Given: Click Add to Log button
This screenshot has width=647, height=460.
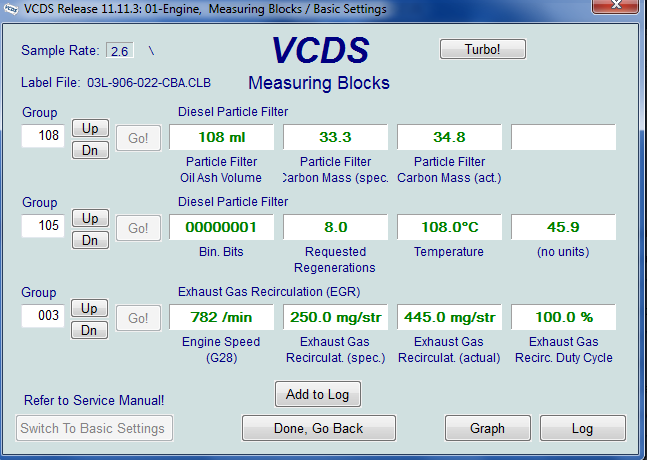Looking at the screenshot, I should [x=317, y=394].
